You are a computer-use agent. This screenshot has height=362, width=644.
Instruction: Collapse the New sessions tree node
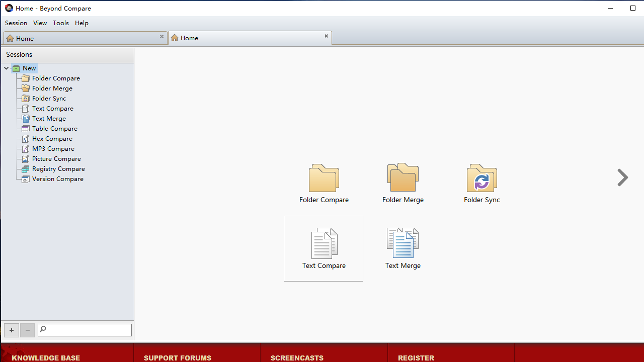(6, 68)
